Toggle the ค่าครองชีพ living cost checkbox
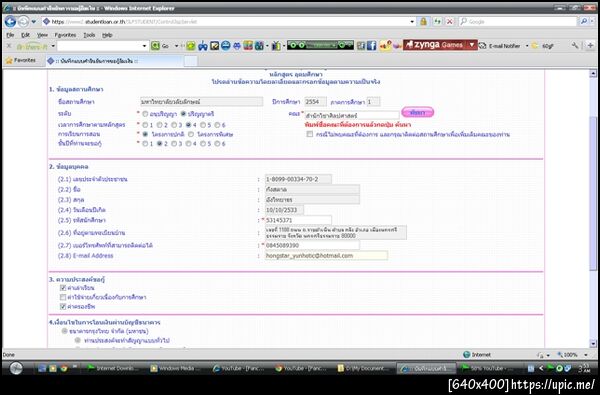The width and height of the screenshot is (600, 395). (x=63, y=307)
